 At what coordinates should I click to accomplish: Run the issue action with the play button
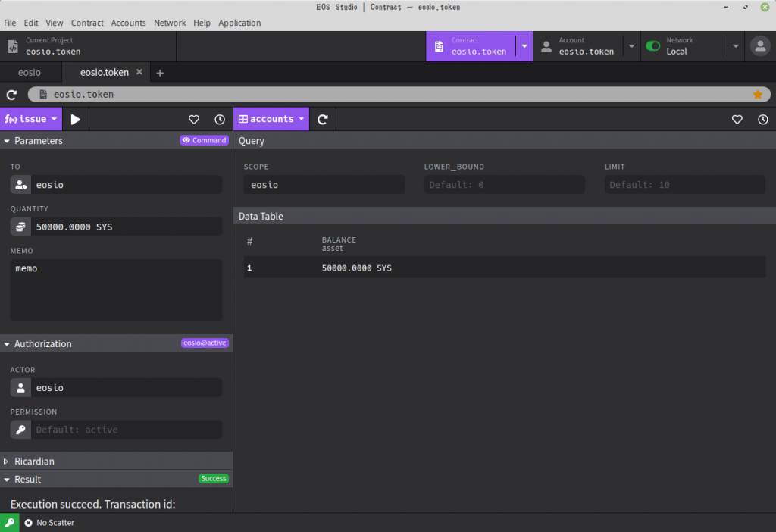(x=75, y=119)
